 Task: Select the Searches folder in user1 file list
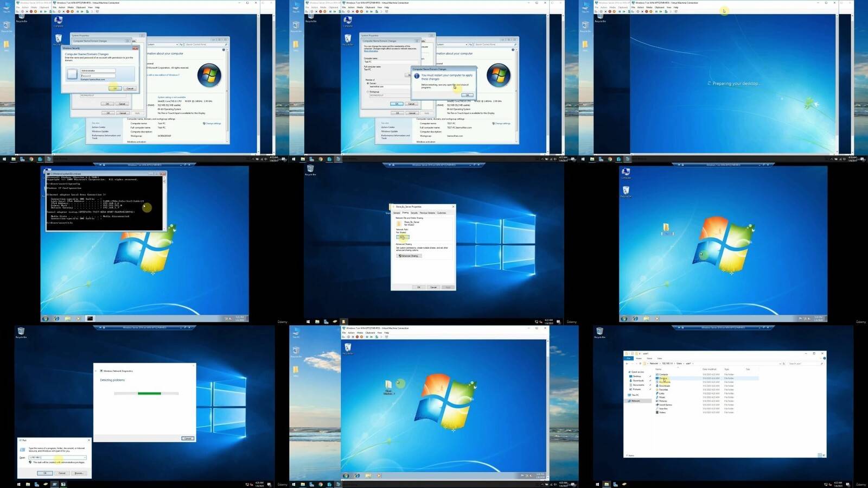tap(662, 408)
